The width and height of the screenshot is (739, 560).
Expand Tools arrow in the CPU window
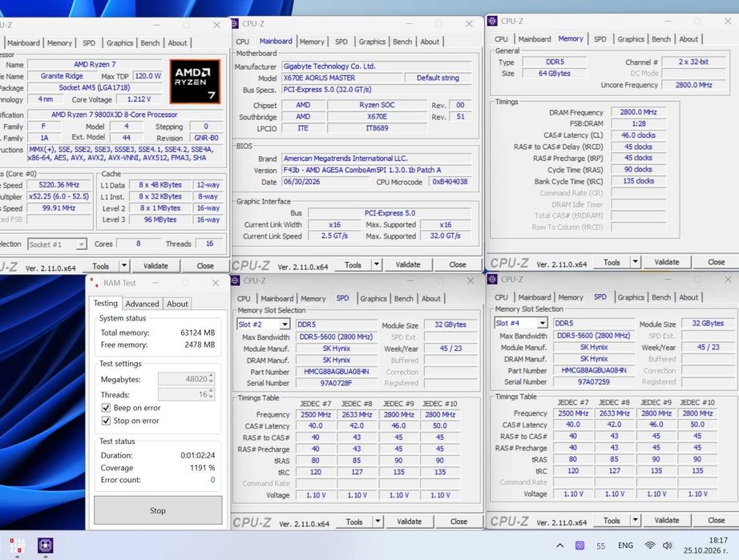coord(124,266)
